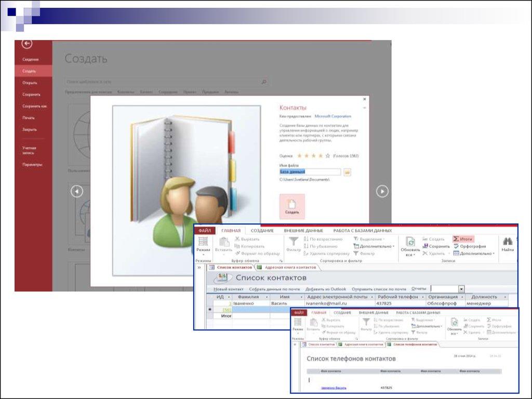Click the magnifier icon in template search box
The width and height of the screenshot is (532, 399).
[x=263, y=82]
